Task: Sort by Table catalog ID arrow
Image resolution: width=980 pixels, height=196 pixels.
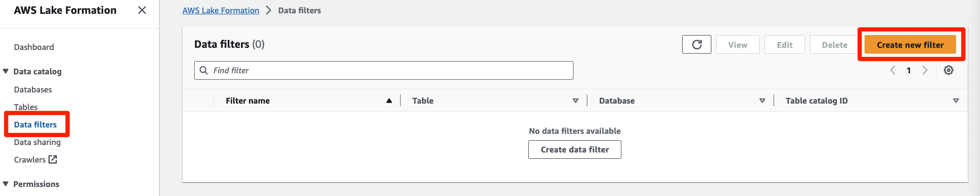Action: pyautogui.click(x=956, y=100)
